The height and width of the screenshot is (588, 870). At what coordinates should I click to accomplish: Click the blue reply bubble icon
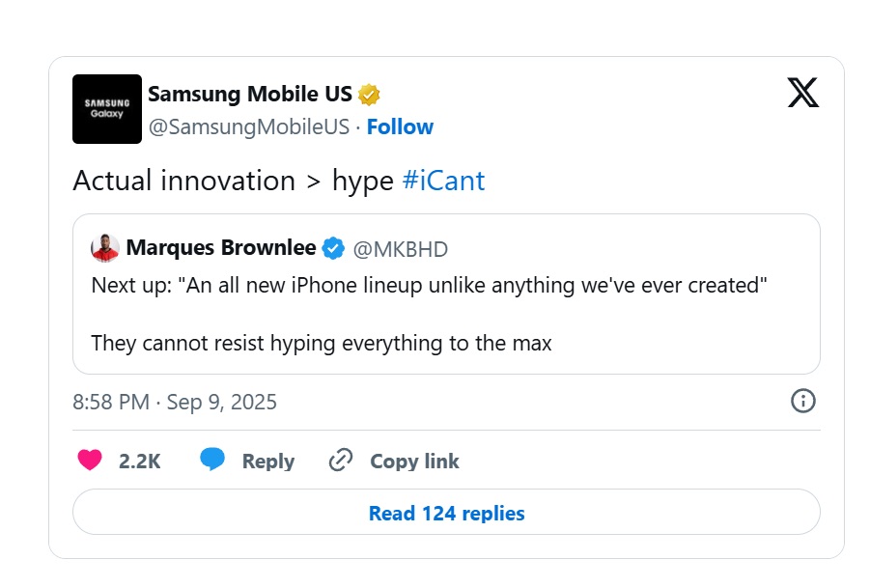[x=212, y=460]
